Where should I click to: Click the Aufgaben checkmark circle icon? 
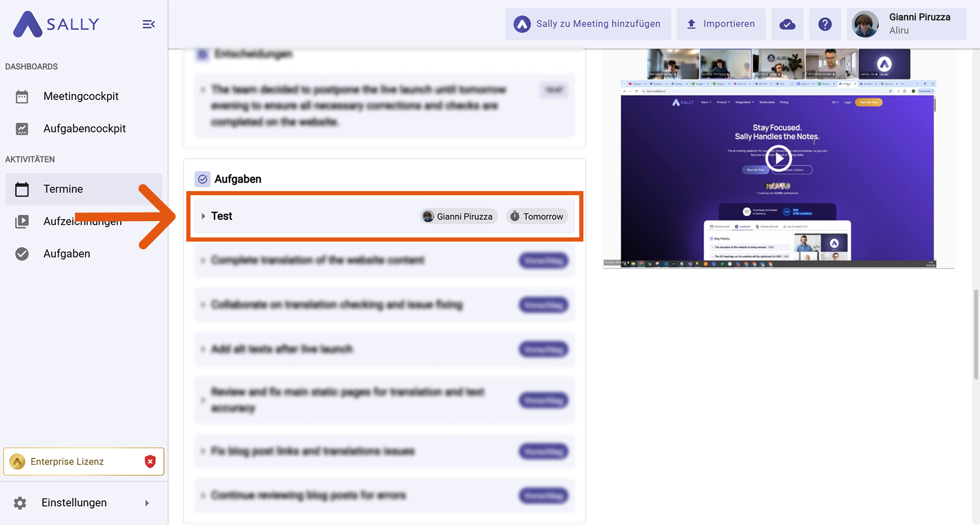tap(22, 254)
